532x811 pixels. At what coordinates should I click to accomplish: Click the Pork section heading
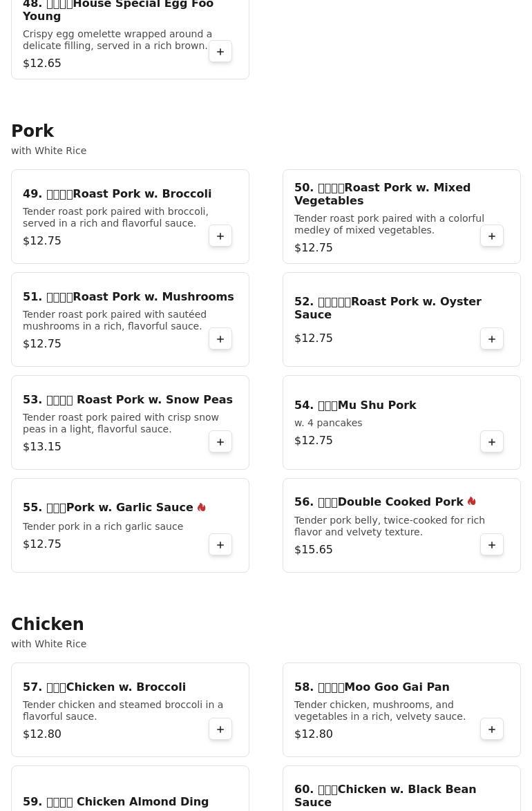click(32, 131)
